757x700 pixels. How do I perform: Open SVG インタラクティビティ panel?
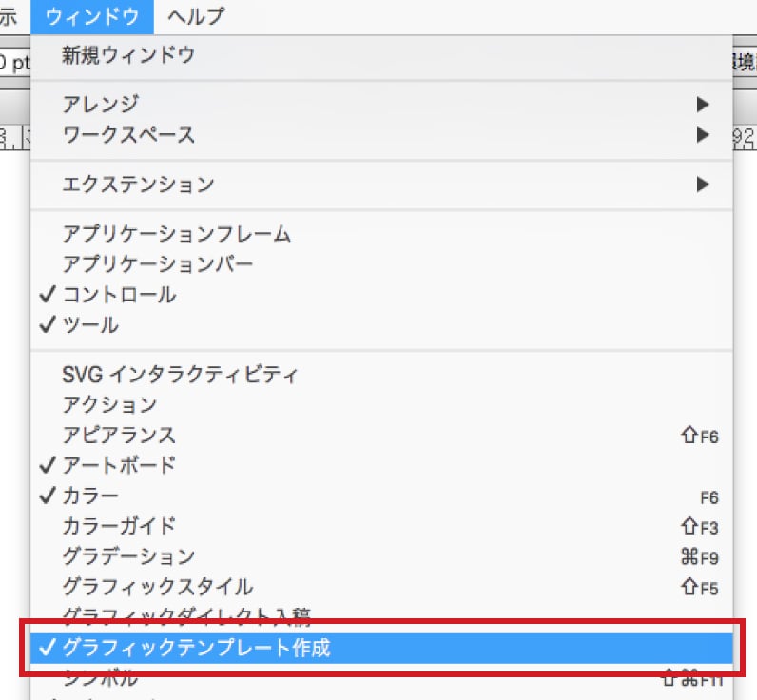pyautogui.click(x=180, y=374)
